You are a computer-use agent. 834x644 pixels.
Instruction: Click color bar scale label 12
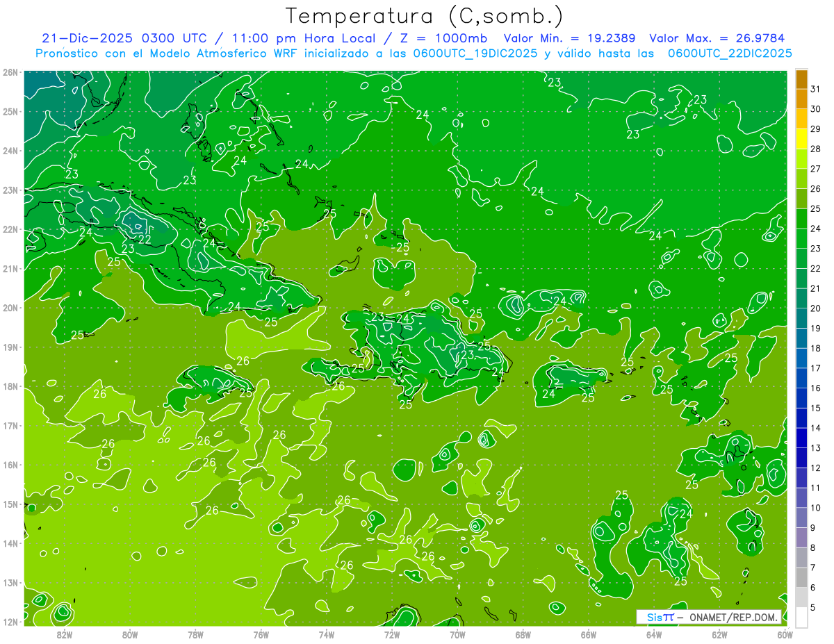coord(816,468)
